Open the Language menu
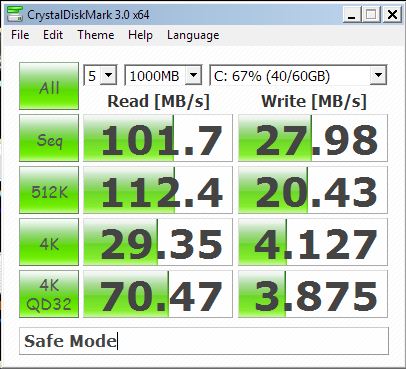The image size is (406, 369). [193, 35]
